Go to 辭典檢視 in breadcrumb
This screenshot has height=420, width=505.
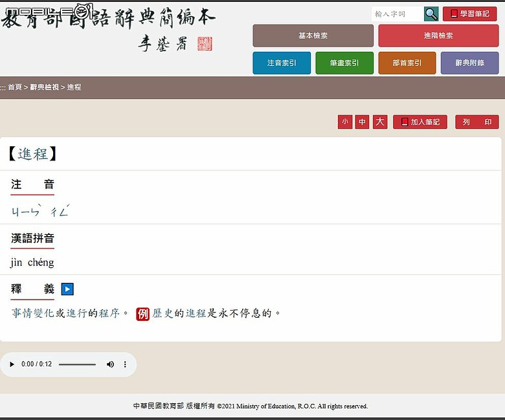[45, 87]
